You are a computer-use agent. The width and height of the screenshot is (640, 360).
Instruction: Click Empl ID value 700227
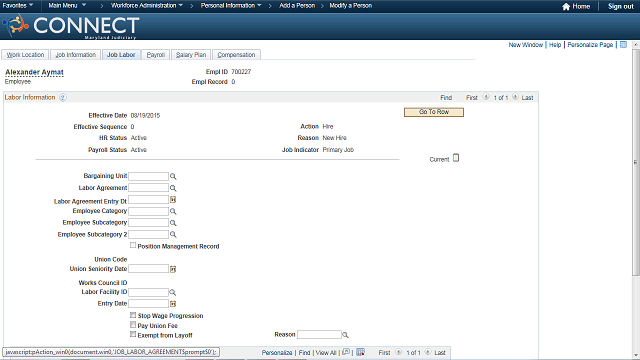tap(241, 72)
